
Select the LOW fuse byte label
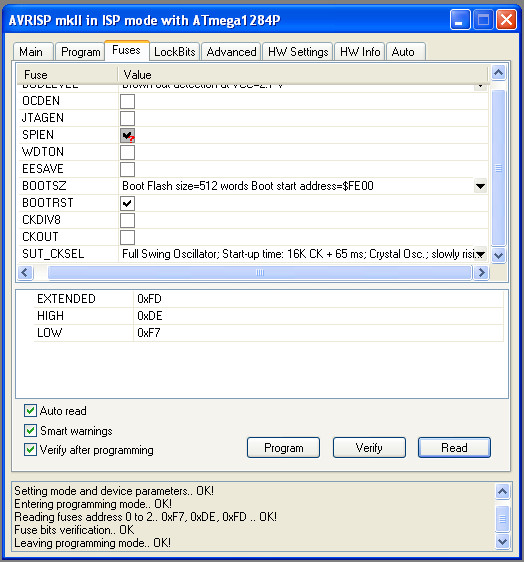point(49,333)
